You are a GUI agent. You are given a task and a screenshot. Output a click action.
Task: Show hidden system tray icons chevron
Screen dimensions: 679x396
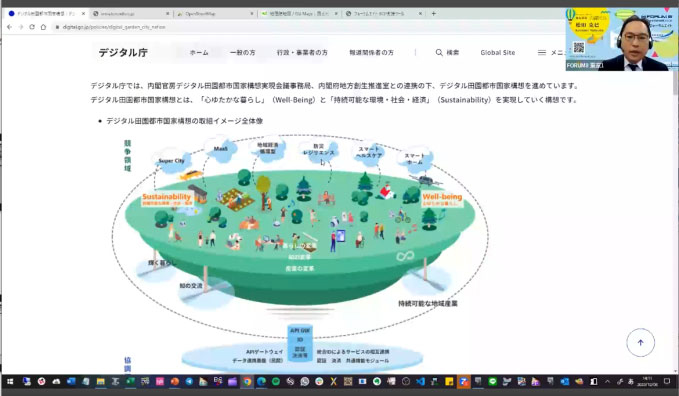pos(608,382)
